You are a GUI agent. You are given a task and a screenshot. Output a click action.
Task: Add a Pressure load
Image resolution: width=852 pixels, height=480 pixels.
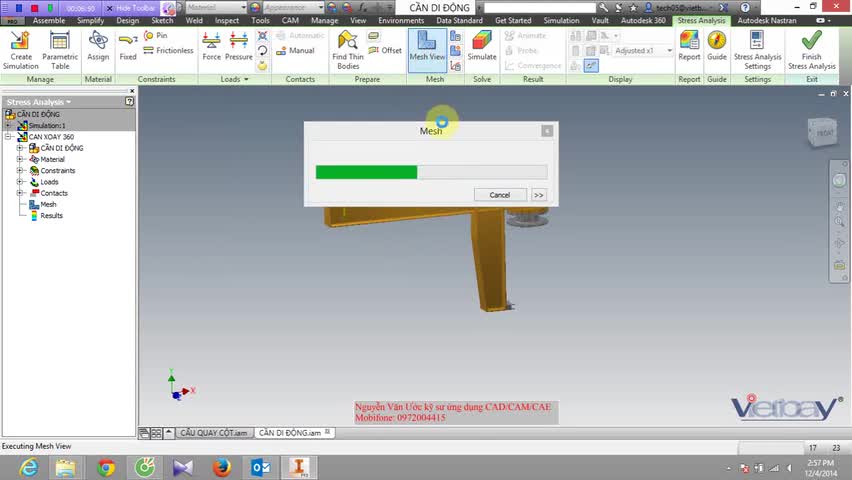pos(239,46)
